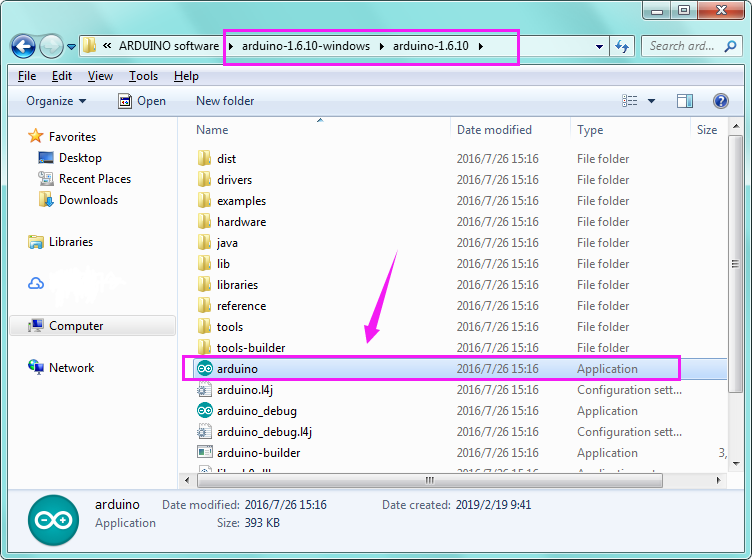The width and height of the screenshot is (752, 560).
Task: Click vertical scrollbar up arrow
Action: [x=735, y=126]
